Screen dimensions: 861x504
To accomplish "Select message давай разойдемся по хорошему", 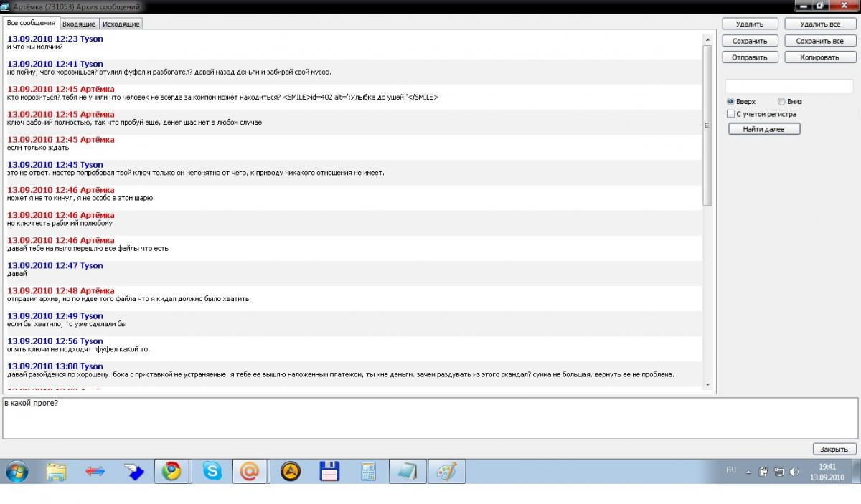I will (x=341, y=374).
